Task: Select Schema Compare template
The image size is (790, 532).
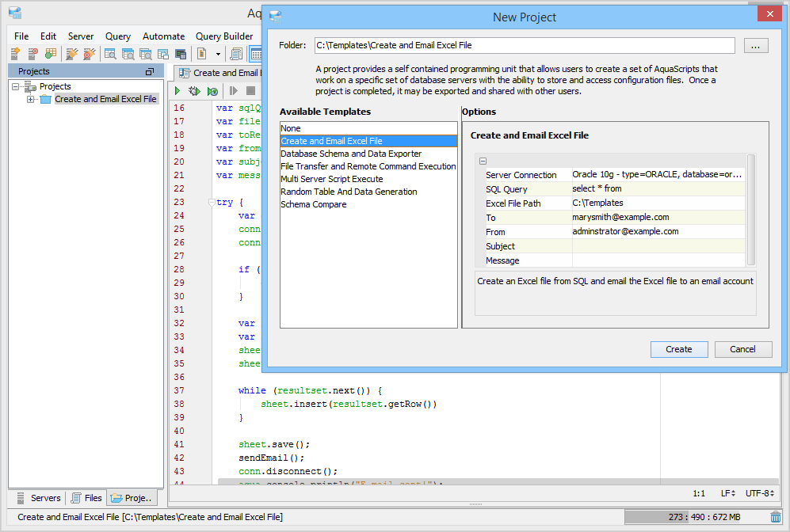Action: tap(314, 204)
